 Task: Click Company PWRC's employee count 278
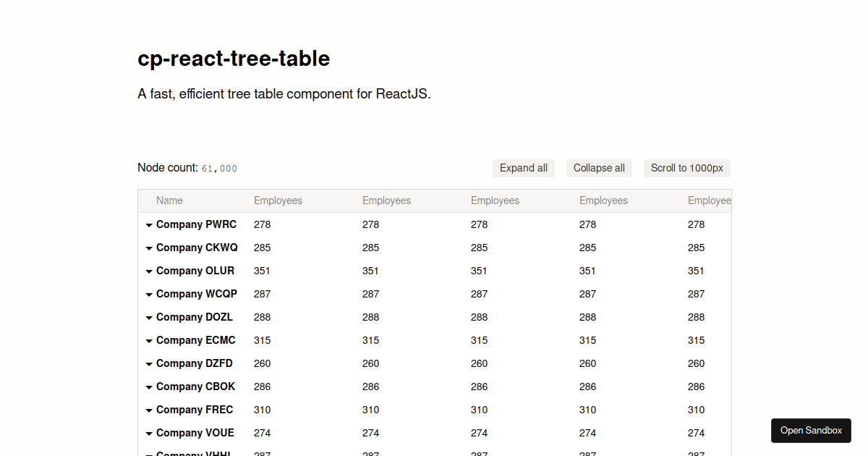[x=262, y=224]
